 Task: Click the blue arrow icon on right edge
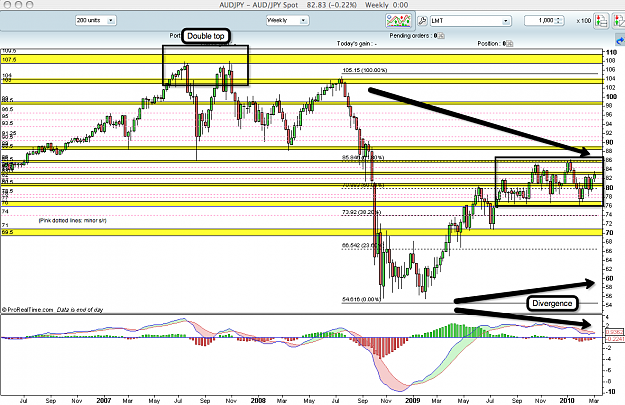coord(620,41)
